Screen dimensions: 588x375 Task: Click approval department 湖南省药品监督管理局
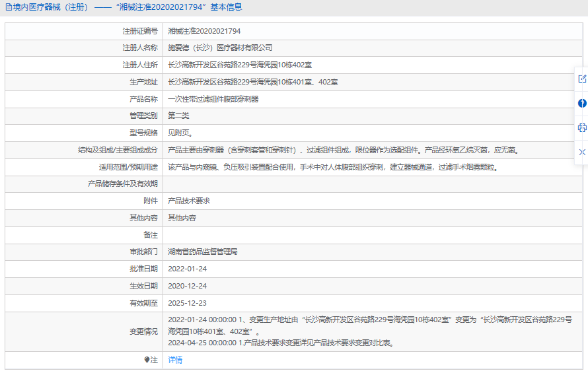203,252
